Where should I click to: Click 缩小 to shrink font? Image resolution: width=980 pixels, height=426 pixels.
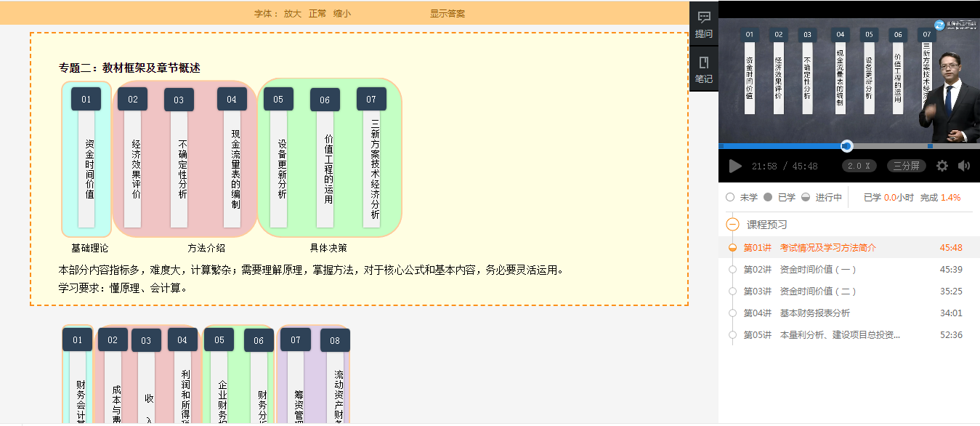click(342, 14)
